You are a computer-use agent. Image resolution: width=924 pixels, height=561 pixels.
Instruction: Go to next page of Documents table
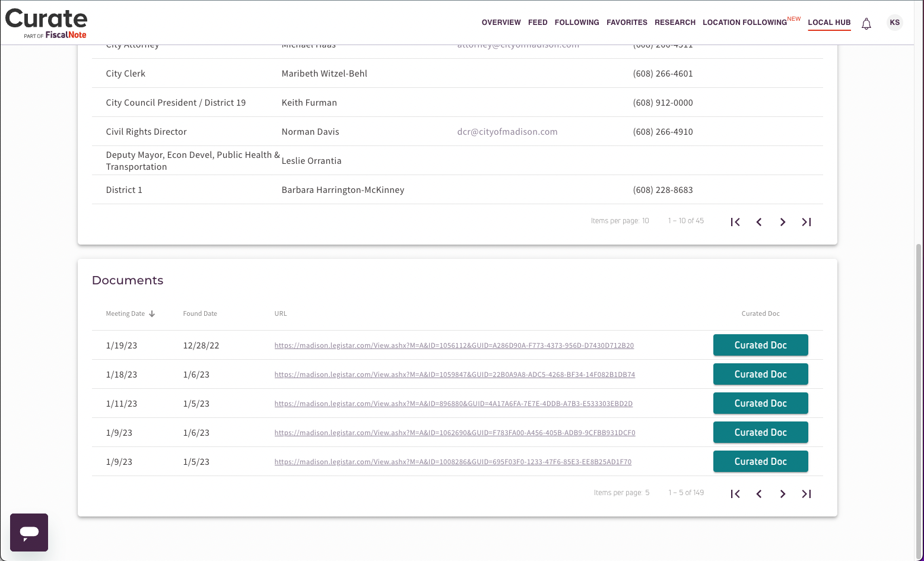pos(783,494)
